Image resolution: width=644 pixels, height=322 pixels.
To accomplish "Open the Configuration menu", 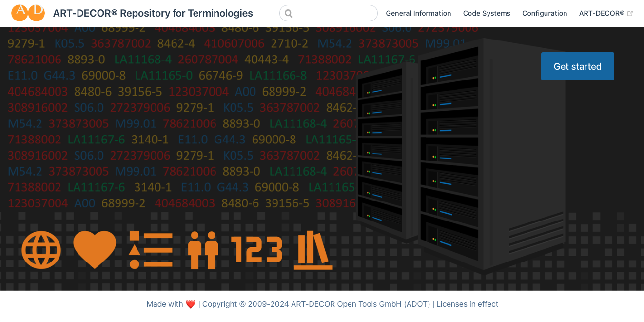I will pyautogui.click(x=545, y=13).
